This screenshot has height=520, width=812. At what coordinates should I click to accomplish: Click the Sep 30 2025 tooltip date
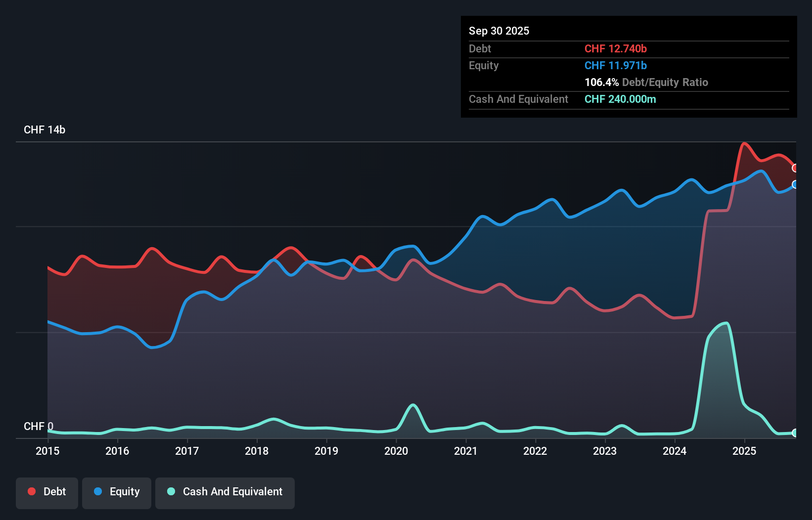click(x=499, y=31)
